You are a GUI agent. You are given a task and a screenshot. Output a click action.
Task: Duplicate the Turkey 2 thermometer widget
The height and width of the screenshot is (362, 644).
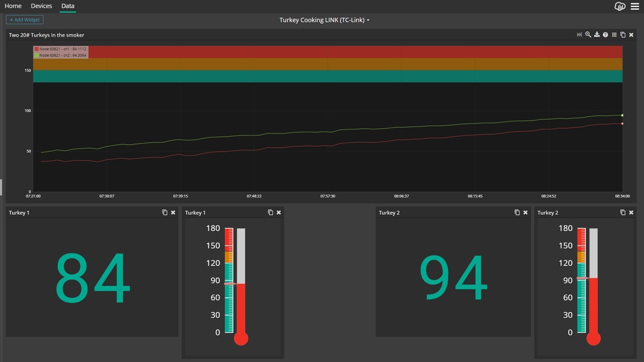tap(623, 212)
